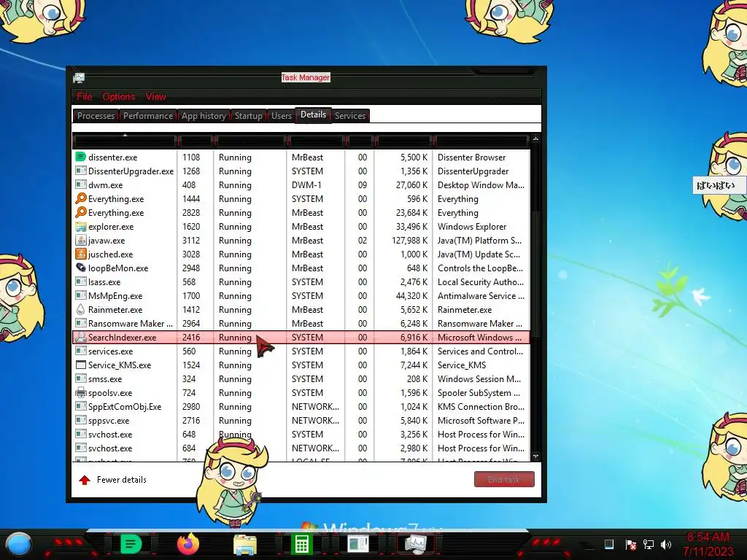Viewport: 747px width, 560px height.
Task: Click the Task Manager taskbar icon
Action: point(415,544)
